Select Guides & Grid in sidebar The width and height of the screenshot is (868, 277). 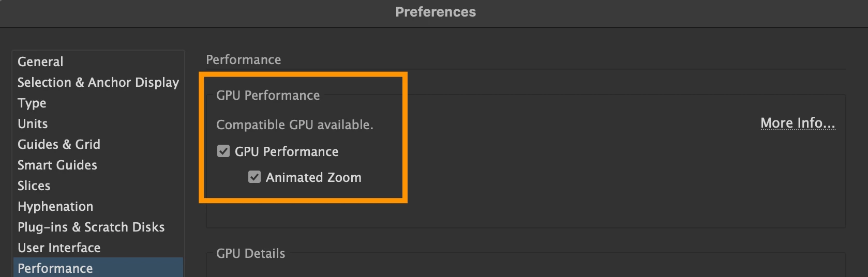coord(59,144)
